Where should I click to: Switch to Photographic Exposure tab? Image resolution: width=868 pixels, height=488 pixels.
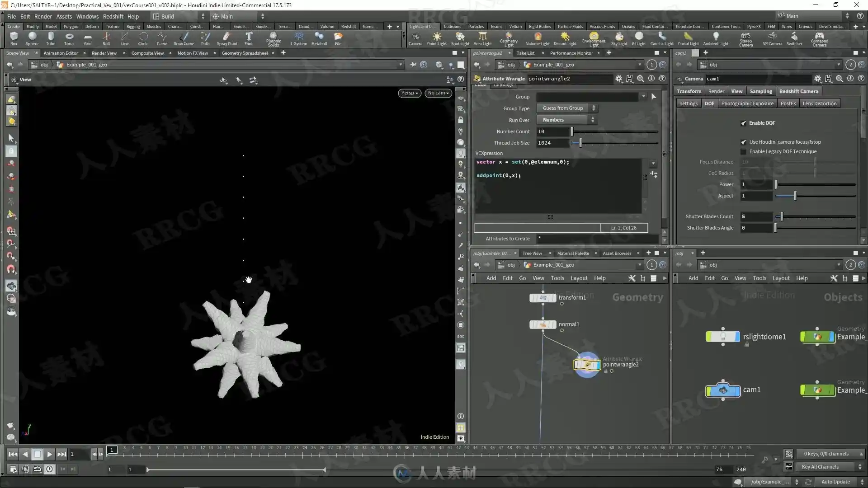coord(747,103)
